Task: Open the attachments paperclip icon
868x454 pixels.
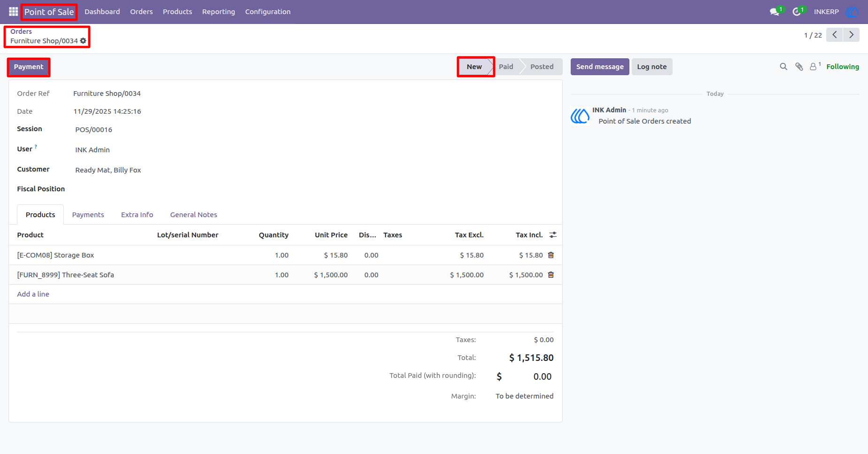Action: pyautogui.click(x=799, y=67)
